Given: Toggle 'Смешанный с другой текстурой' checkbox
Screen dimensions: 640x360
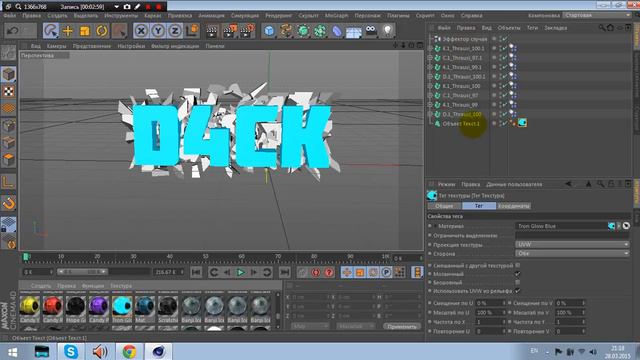Looking at the screenshot, I should pyautogui.click(x=518, y=265).
